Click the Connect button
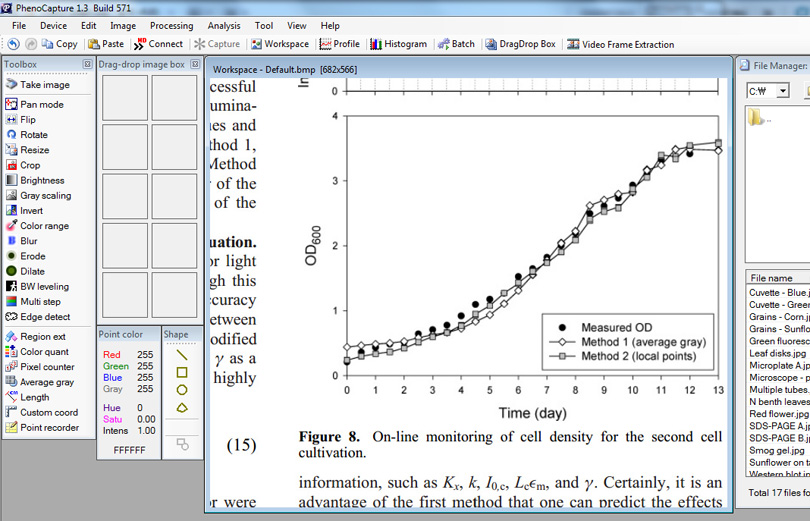Screen dimensions: 810x521 click(x=159, y=44)
